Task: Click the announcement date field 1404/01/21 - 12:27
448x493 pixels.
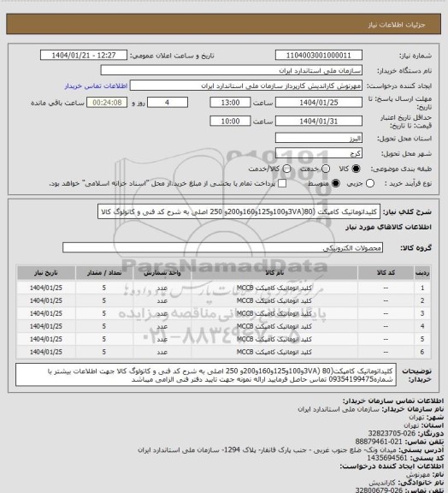Action: (84, 56)
